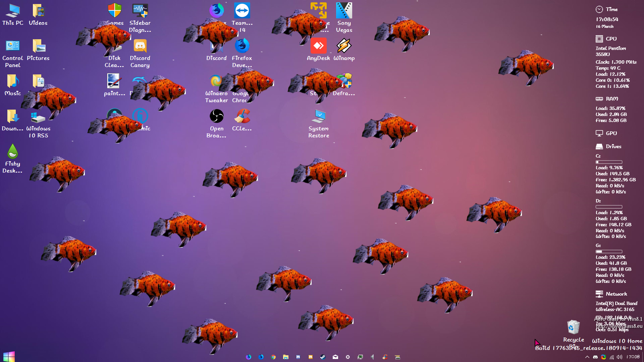The width and height of the screenshot is (644, 362).
Task: Click the Time header in the sidebar
Action: click(607, 9)
